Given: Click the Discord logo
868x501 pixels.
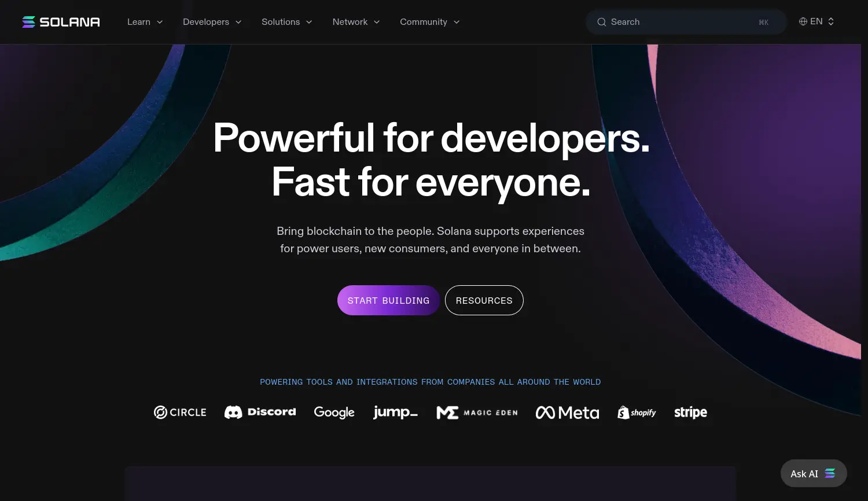Looking at the screenshot, I should pyautogui.click(x=260, y=412).
